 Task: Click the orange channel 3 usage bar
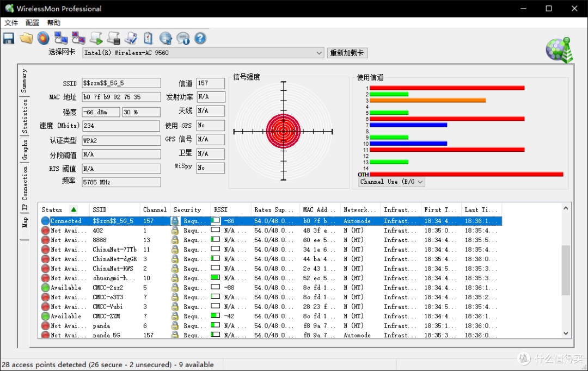pyautogui.click(x=427, y=101)
